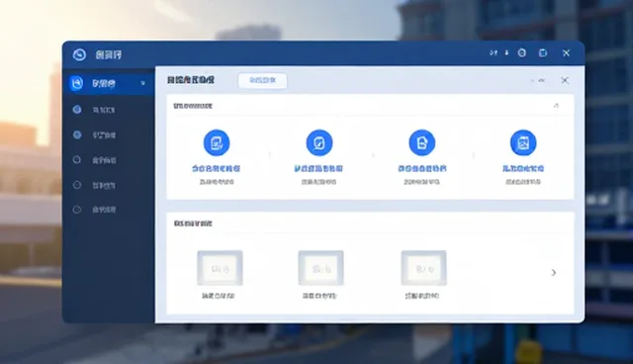Open the blue link under fourth circle icon
633x364 pixels.
pos(523,168)
